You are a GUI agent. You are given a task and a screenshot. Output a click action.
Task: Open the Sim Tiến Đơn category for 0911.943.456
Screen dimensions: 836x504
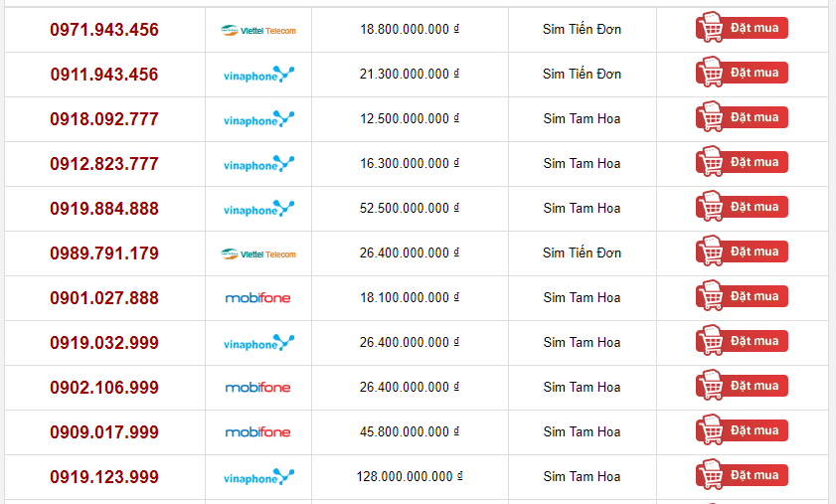point(582,74)
